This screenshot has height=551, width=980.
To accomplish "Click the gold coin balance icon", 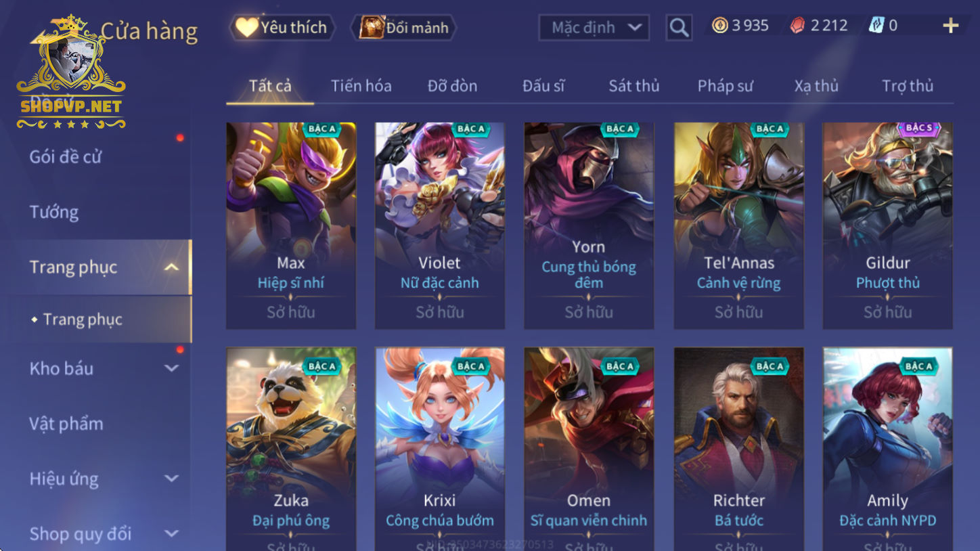I will click(719, 26).
